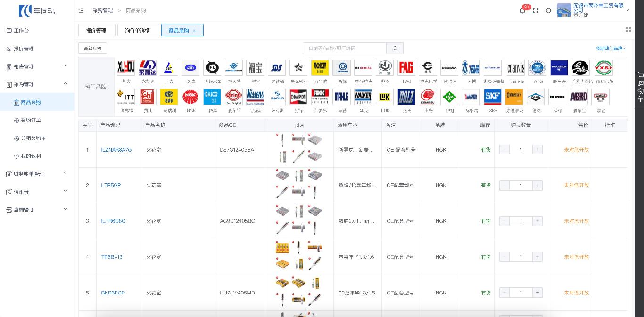The width and height of the screenshot is (644, 317).
Task: Select the Continental brand logo
Action: point(514,97)
